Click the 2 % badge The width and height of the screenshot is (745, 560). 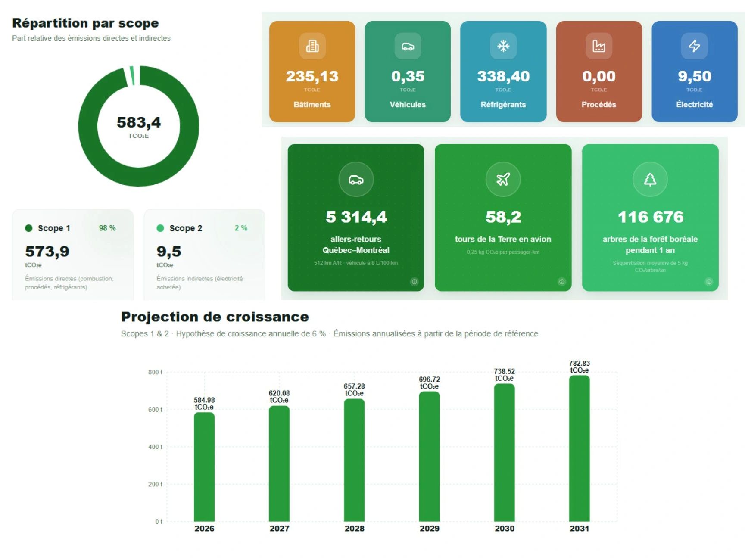[x=241, y=228]
